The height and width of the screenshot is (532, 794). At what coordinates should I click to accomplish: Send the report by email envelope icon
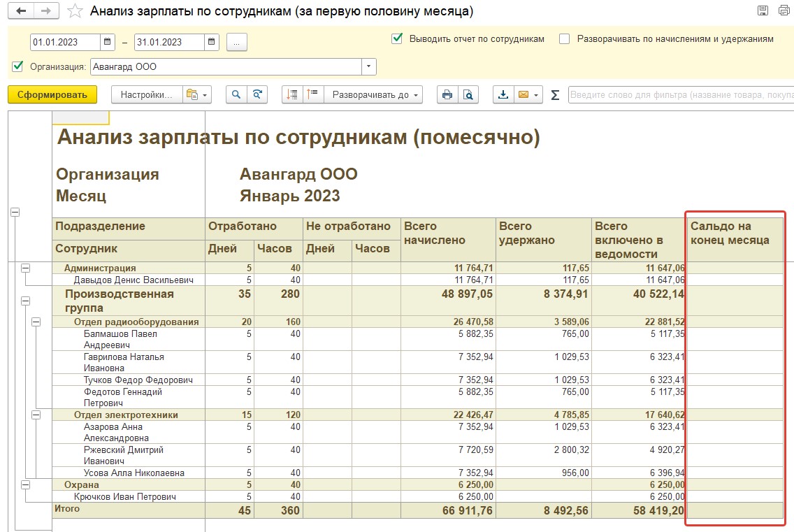(x=528, y=95)
